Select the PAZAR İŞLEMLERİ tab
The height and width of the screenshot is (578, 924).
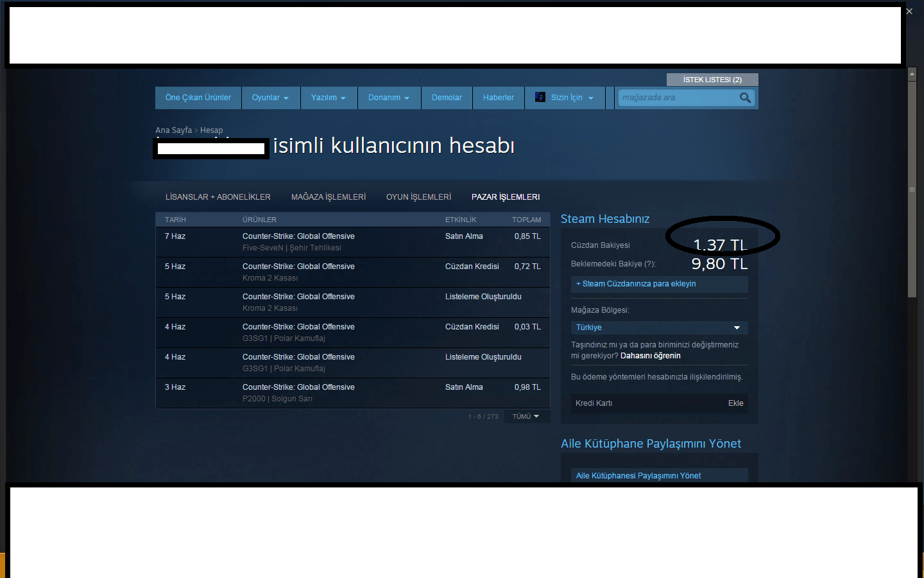506,197
